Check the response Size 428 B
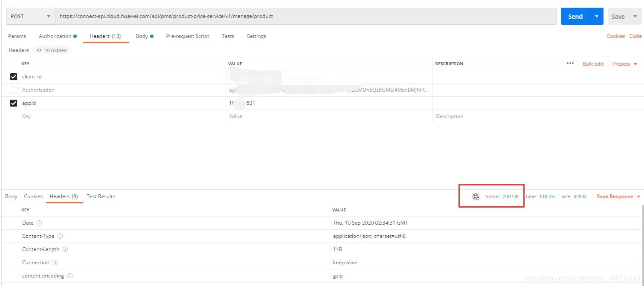The height and width of the screenshot is (286, 644). pos(574,196)
